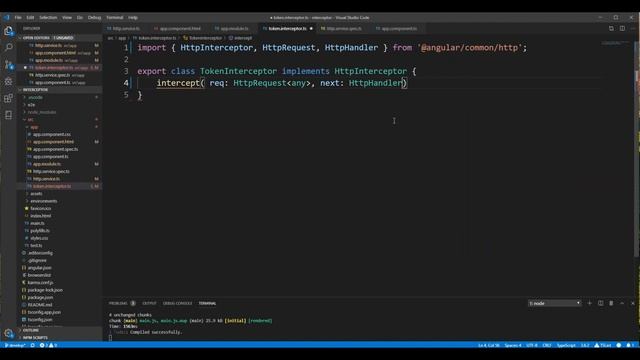Click the TSLint status bar item
This screenshot has width=640, height=360.
pos(603,345)
